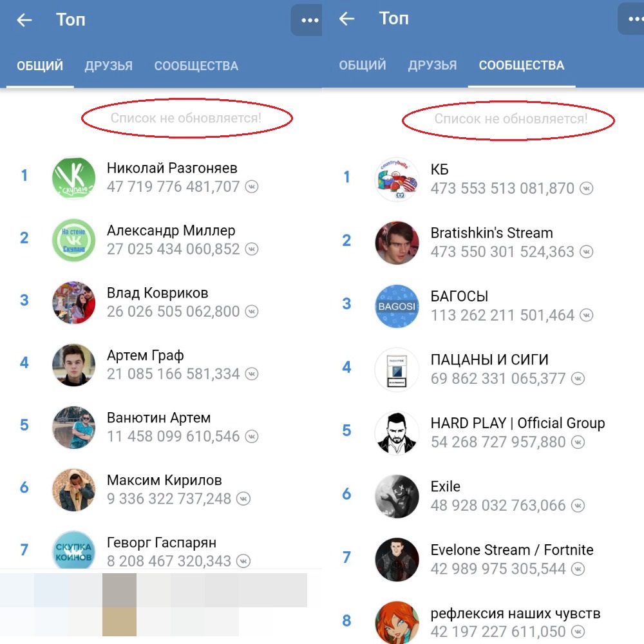Click coin icon next to 48 928 032 763,066
This screenshot has width=644, height=644.
click(578, 506)
